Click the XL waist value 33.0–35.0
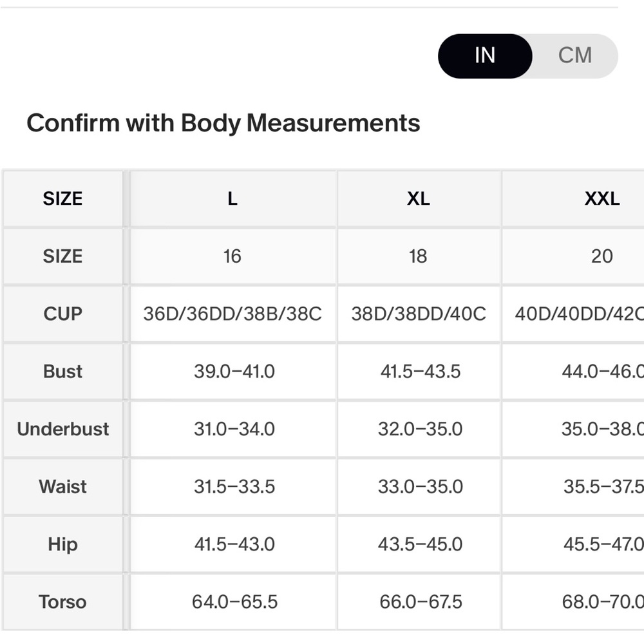 coord(420,486)
